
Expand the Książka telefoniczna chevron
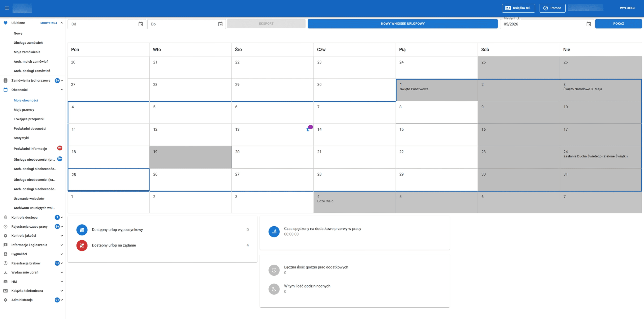coord(62,291)
